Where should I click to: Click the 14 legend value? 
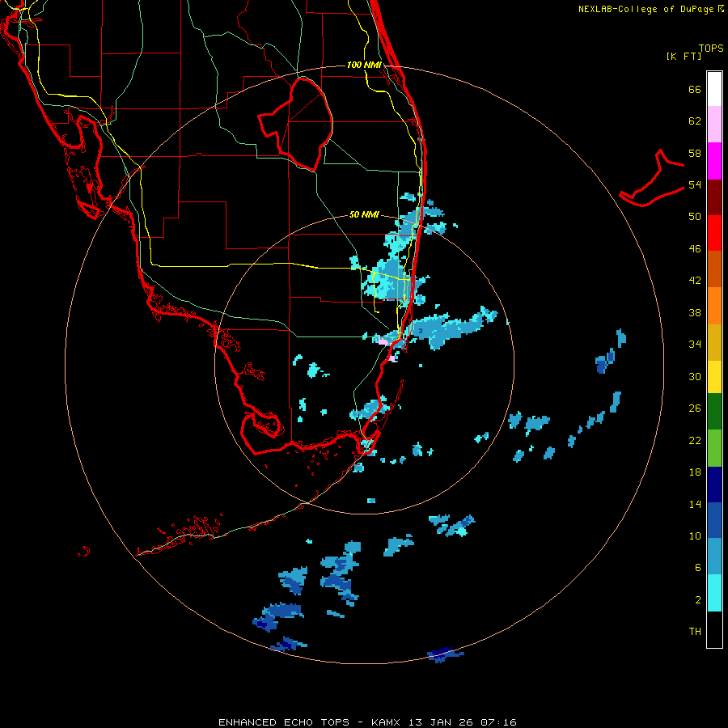[695, 504]
